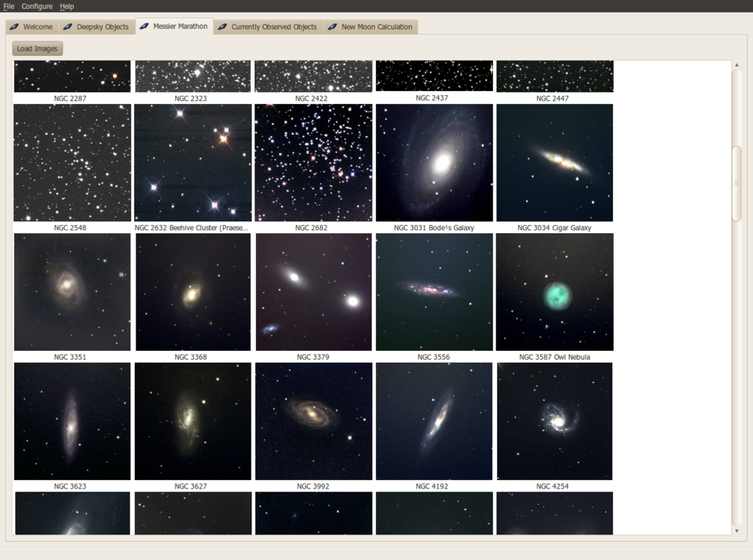The width and height of the screenshot is (753, 560).
Task: Click the pen icon on the Currently Observed Objects tab
Action: (x=221, y=26)
